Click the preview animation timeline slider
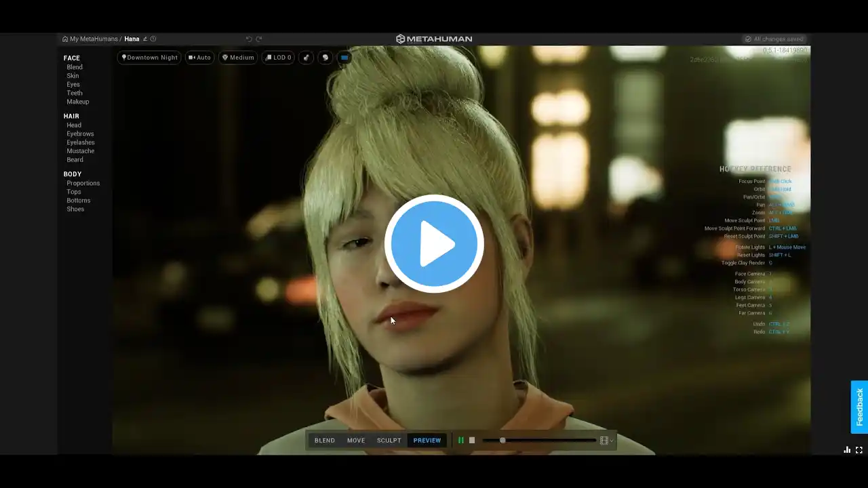The height and width of the screenshot is (488, 868). [539, 441]
